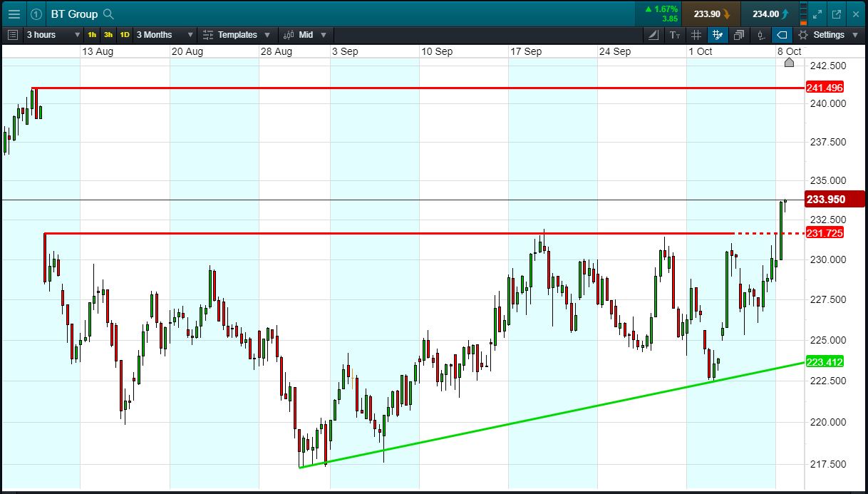Open the Mid price type dropdown
This screenshot has width=868, height=494.
(x=305, y=35)
